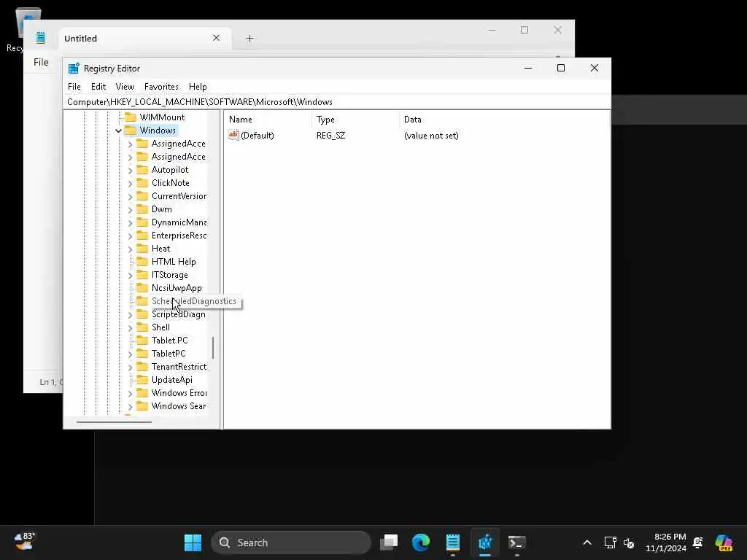Expand the EnterpriseResc key
Screen dimensions: 747x560
pyautogui.click(x=130, y=236)
